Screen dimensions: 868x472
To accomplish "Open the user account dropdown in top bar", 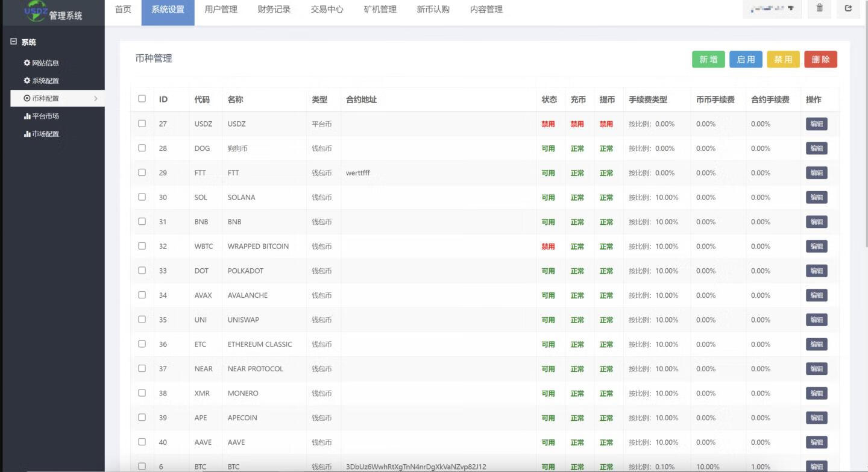I will 772,9.
